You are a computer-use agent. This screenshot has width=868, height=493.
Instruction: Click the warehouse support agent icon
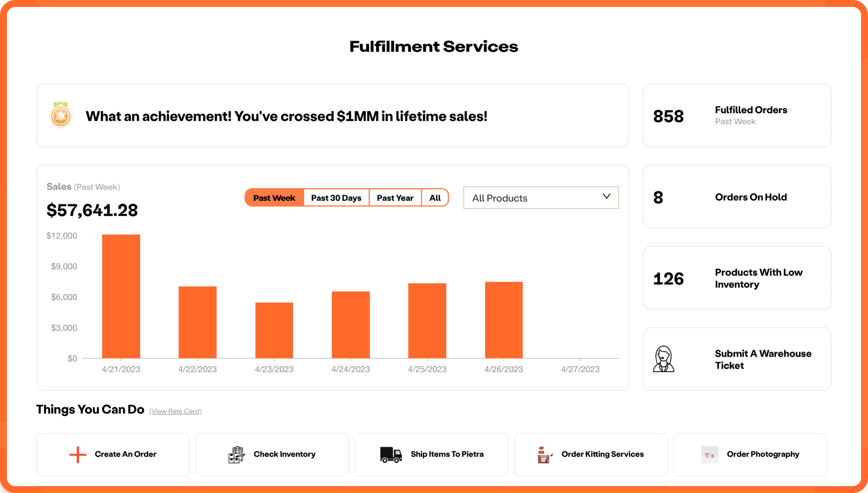pyautogui.click(x=663, y=359)
